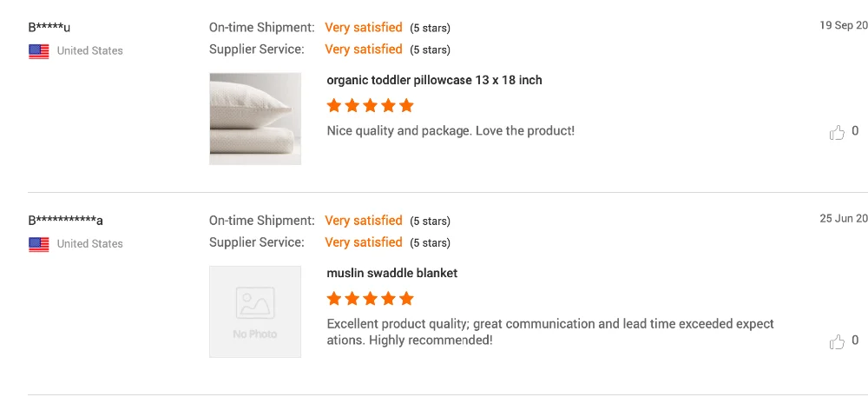Click the first star of the pillowcase rating
The width and height of the screenshot is (868, 397).
coord(334,106)
